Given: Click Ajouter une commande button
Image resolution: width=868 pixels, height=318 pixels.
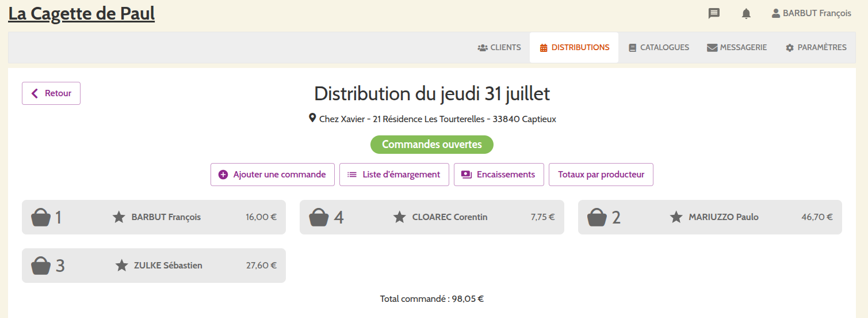Looking at the screenshot, I should coord(273,175).
